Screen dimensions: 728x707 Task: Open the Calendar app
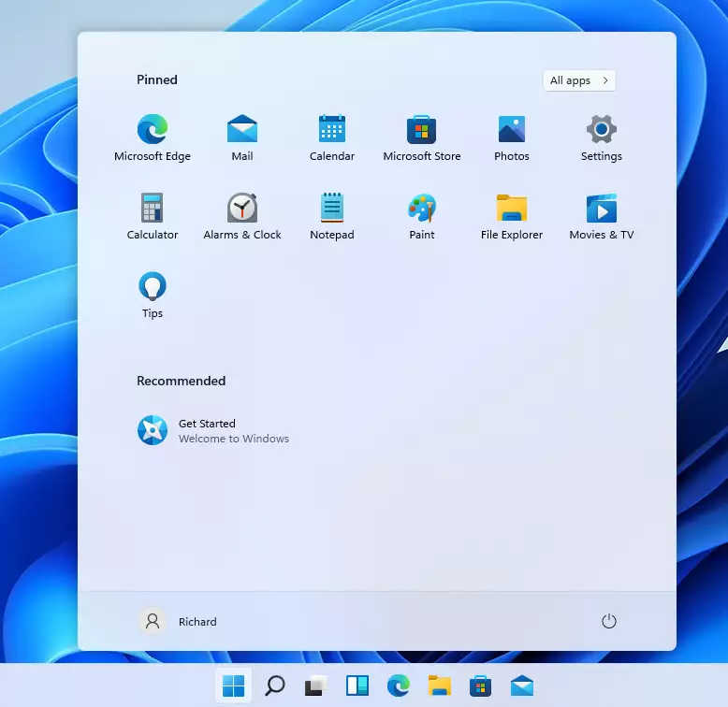332,137
